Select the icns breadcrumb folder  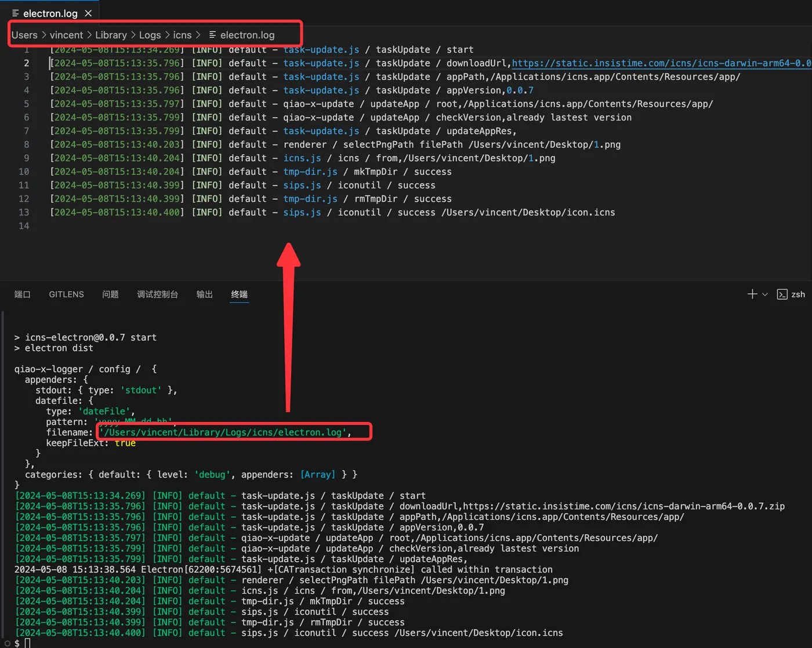tap(182, 35)
